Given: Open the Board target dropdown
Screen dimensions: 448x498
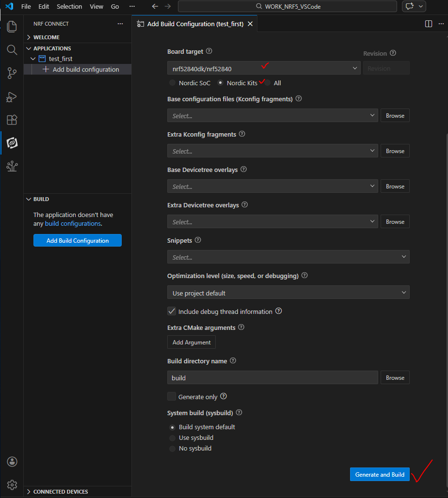Looking at the screenshot, I should pos(264,68).
